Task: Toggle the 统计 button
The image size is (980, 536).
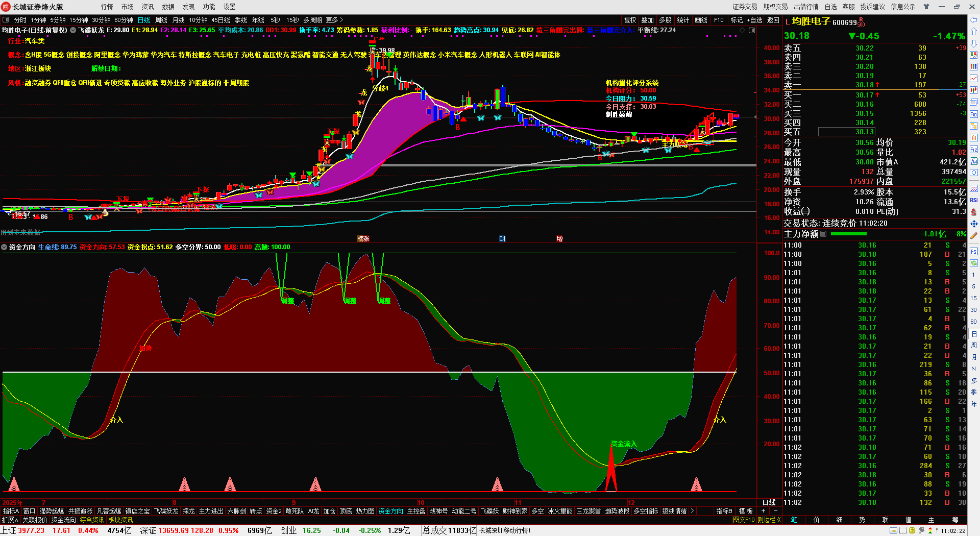Action: [x=683, y=20]
